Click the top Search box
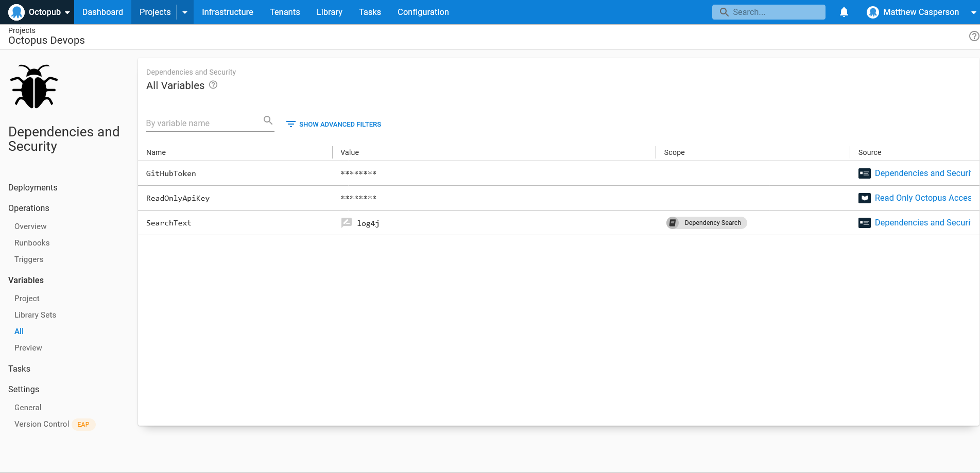This screenshot has width=980, height=473. (x=768, y=12)
